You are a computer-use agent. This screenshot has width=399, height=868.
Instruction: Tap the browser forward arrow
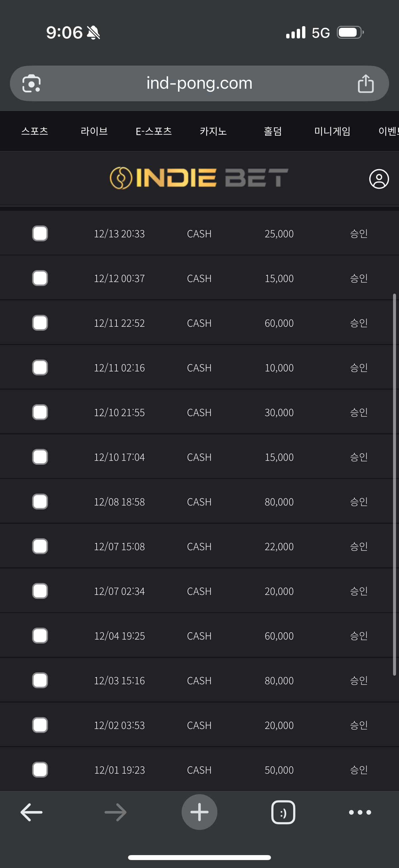pos(115,812)
